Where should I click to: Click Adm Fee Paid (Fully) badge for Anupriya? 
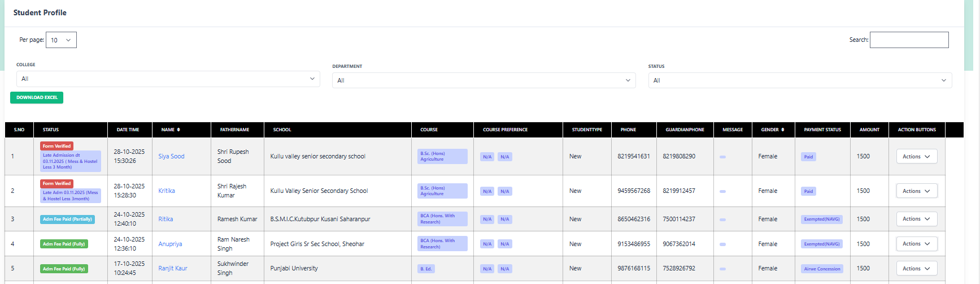(x=64, y=244)
